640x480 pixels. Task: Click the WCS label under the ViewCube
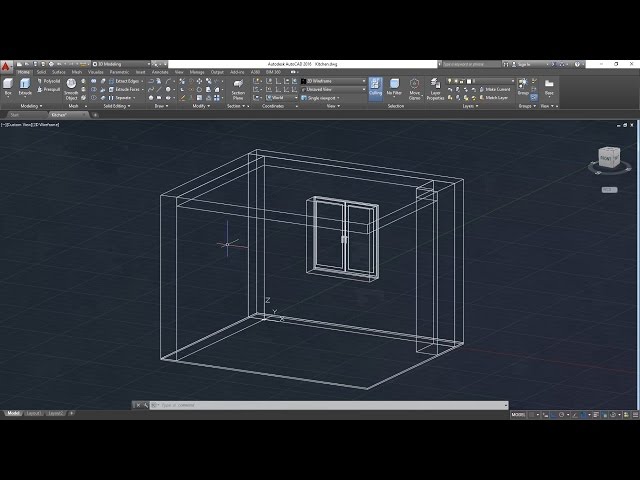click(x=609, y=190)
